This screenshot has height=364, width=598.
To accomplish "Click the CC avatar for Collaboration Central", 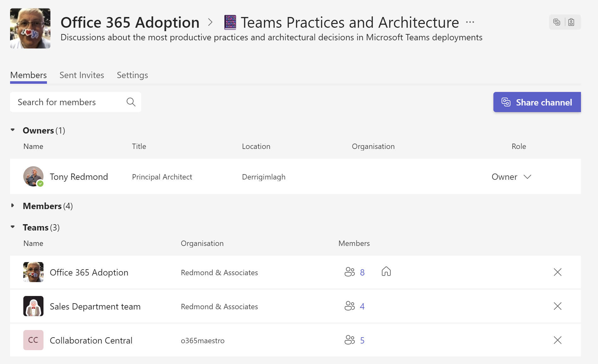I will click(33, 340).
